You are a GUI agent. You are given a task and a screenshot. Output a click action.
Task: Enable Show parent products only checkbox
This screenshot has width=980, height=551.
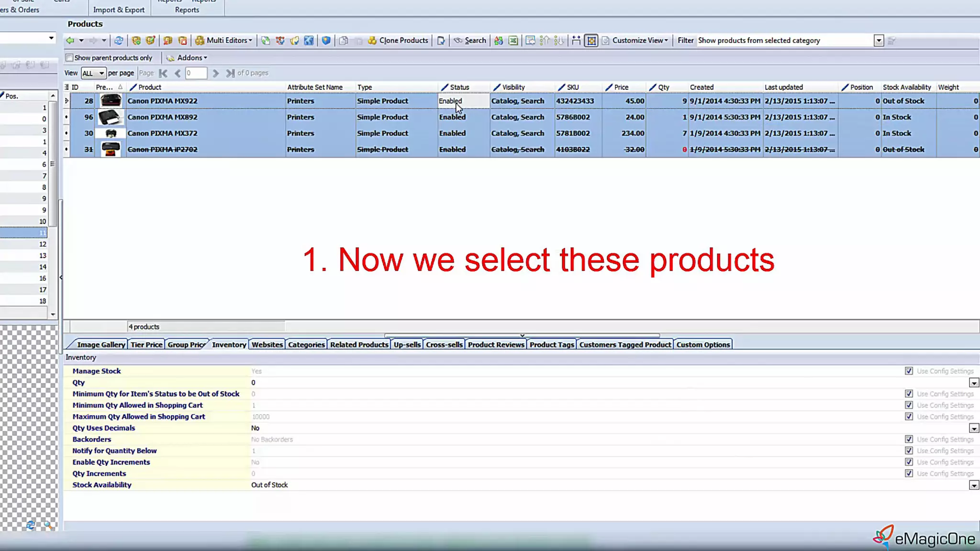[x=69, y=58]
